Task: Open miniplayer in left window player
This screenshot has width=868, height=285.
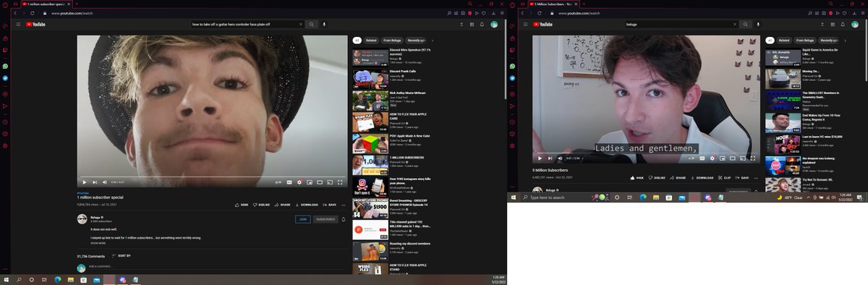Action: pyautogui.click(x=309, y=182)
